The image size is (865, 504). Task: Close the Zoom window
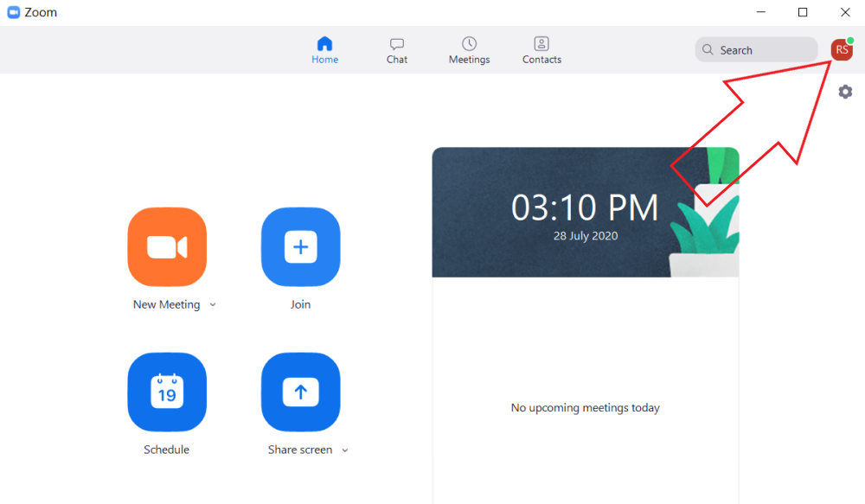845,13
